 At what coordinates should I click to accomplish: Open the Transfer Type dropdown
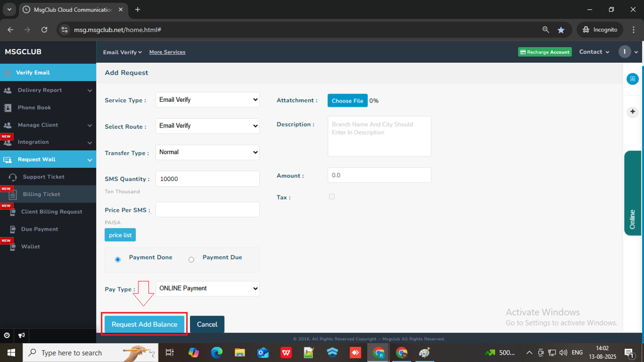208,152
